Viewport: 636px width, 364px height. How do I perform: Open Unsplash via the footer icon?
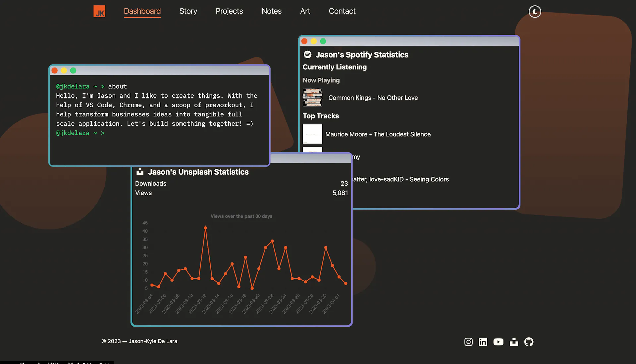[514, 342]
